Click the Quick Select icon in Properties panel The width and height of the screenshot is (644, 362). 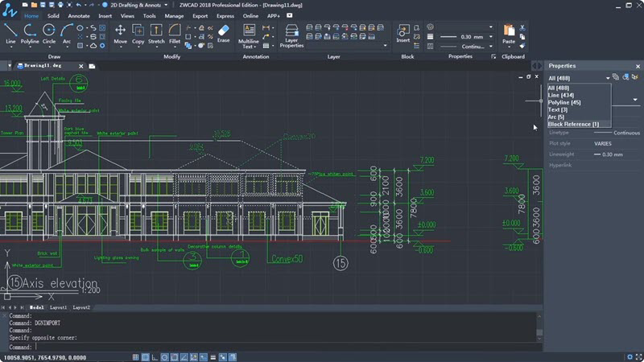(x=635, y=76)
